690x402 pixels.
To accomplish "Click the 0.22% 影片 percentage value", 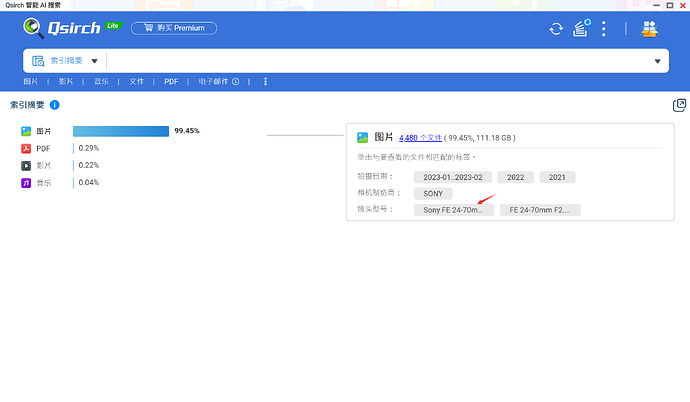I will [x=89, y=165].
